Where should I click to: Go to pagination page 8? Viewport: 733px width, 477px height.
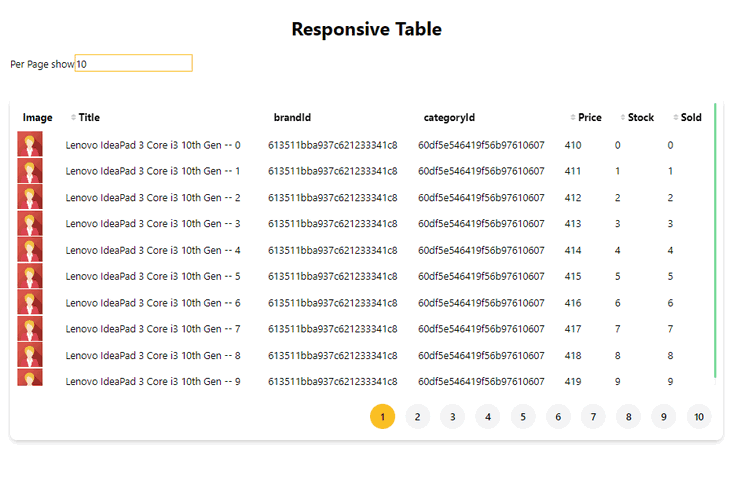tap(628, 416)
